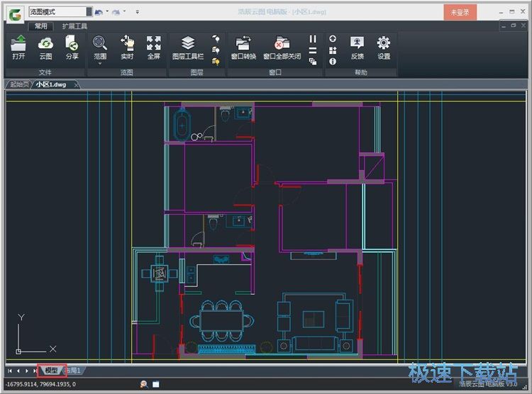Open the 图层工具栏 layer toolbar
The image size is (532, 394).
pos(188,44)
